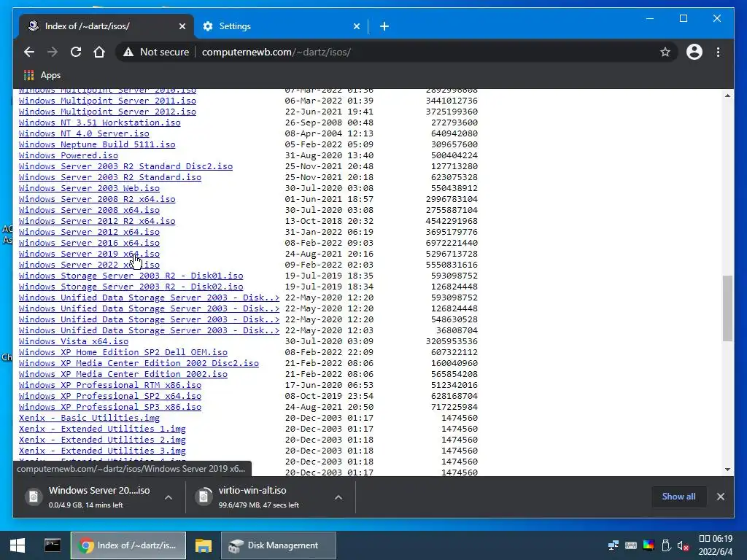Click Windows Neptune Build 5111.iso link
The width and height of the screenshot is (747, 560).
[x=97, y=144]
